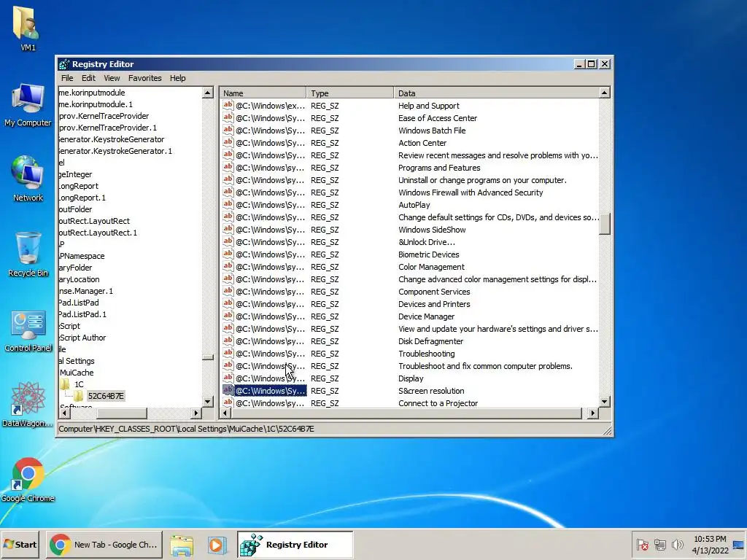Select the Google Chrome desktop shortcut
The width and height of the screenshot is (747, 560).
pos(28,473)
